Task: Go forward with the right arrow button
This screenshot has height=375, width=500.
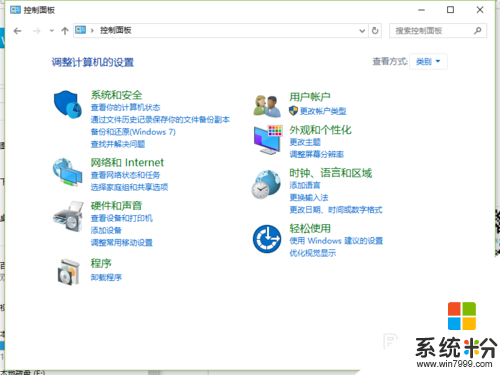Action: (x=37, y=31)
